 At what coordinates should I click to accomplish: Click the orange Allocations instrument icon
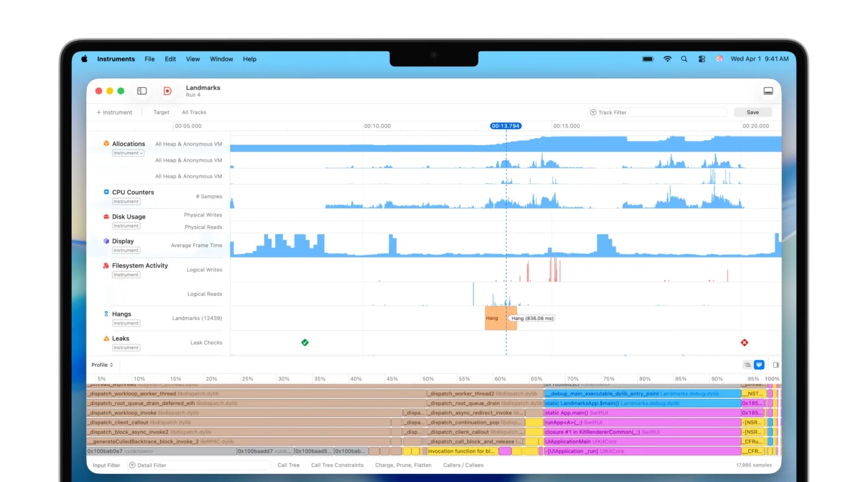click(x=106, y=144)
